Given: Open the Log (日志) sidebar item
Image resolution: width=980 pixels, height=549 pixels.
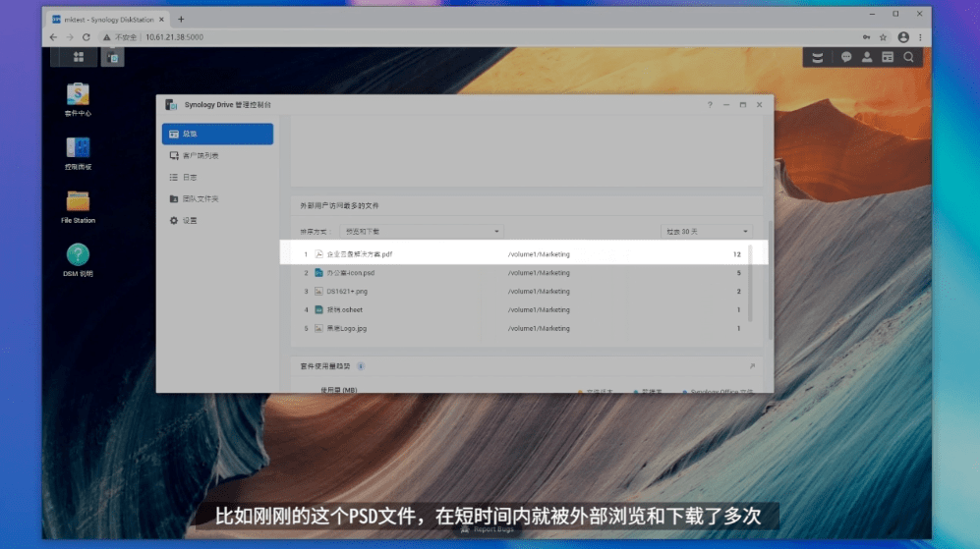Looking at the screenshot, I should click(217, 178).
